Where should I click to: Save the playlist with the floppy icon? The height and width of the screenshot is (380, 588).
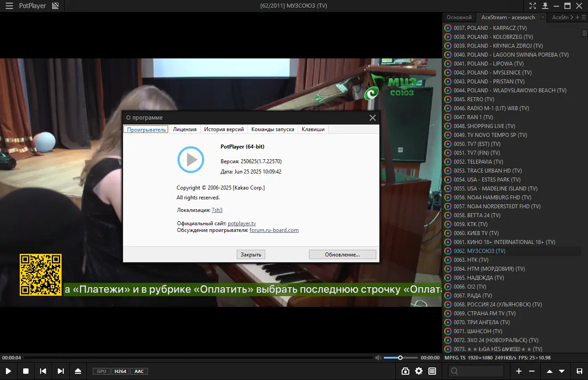click(x=580, y=371)
